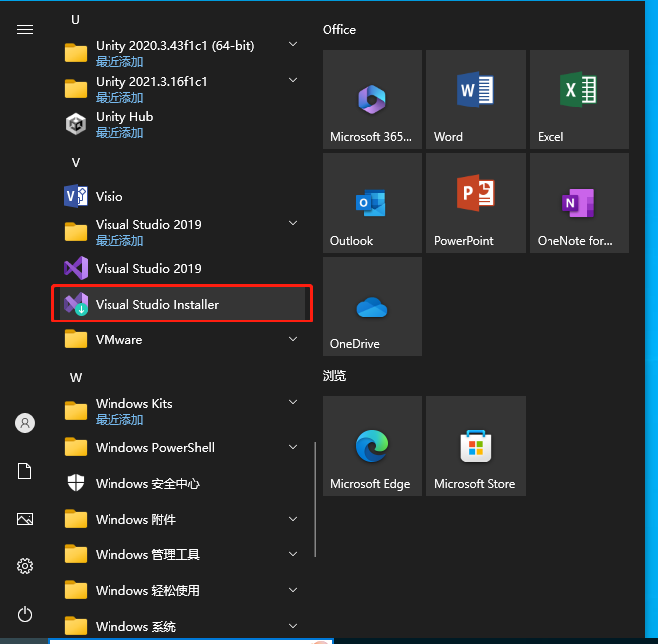658x644 pixels.
Task: Jump to letter U section header
Action: [75, 20]
